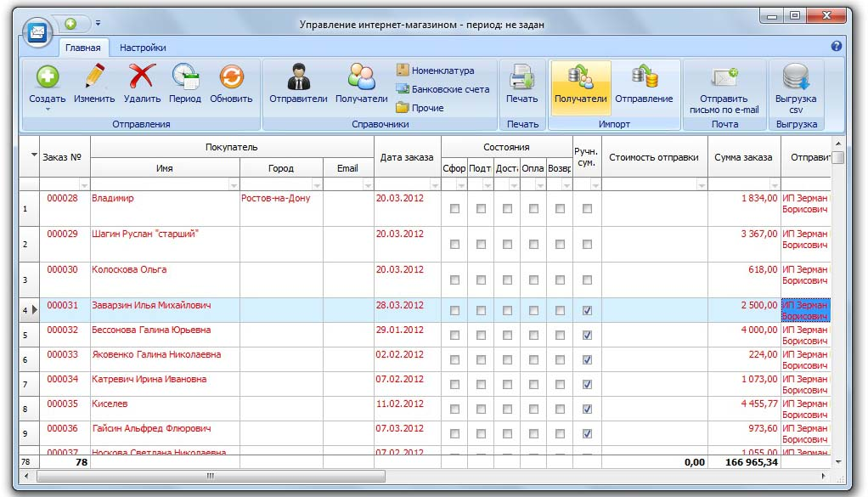Click the horizontal scrollbar at the bottom
This screenshot has width=868, height=497.
211,477
